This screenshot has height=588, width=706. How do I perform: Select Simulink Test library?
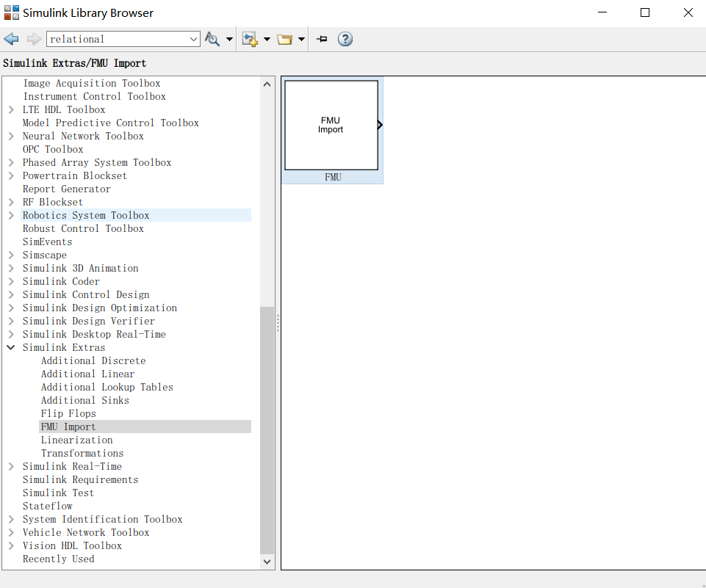pos(59,493)
